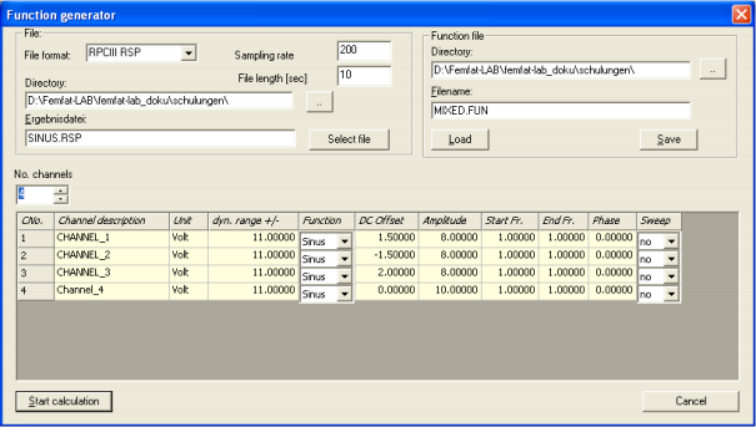Viewport: 756px width, 428px height.
Task: Decrease the number of channels
Action: click(x=61, y=199)
